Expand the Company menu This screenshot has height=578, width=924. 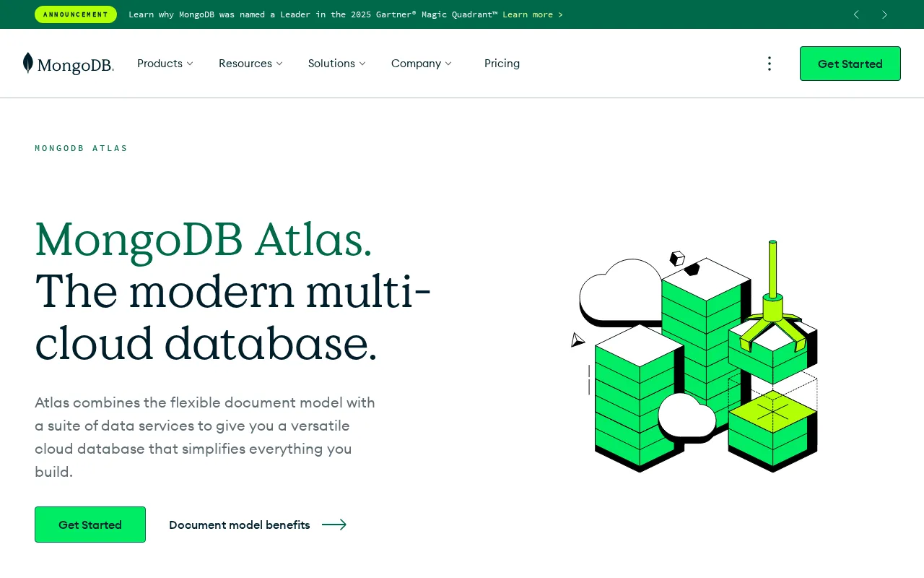tap(422, 64)
